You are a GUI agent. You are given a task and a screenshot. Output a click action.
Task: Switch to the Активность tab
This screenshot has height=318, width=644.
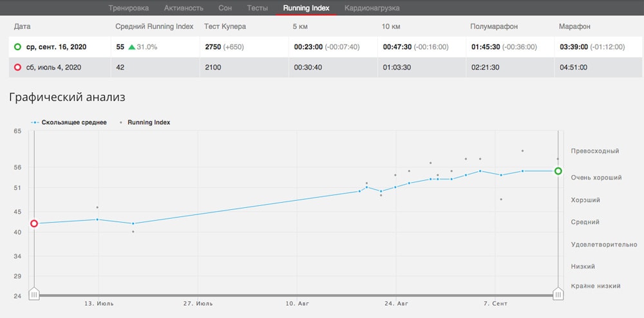coord(184,8)
